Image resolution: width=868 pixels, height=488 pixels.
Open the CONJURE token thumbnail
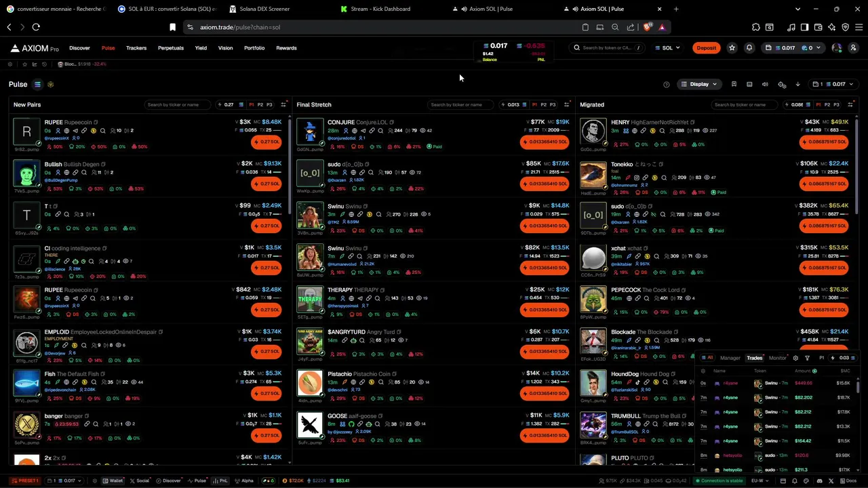310,132
